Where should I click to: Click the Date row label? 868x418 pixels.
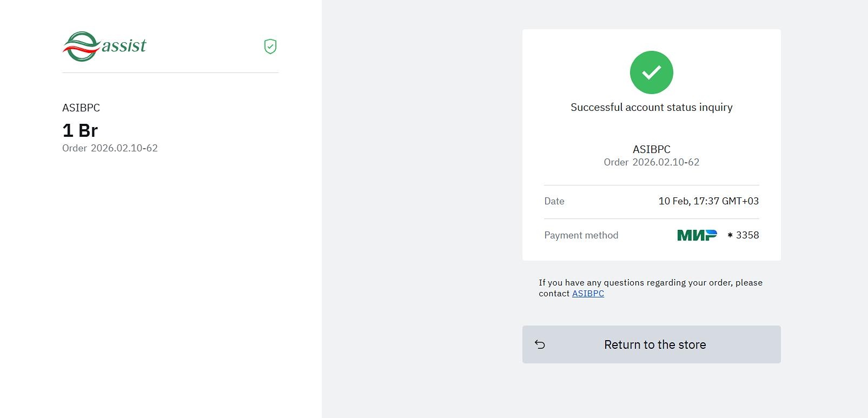554,201
